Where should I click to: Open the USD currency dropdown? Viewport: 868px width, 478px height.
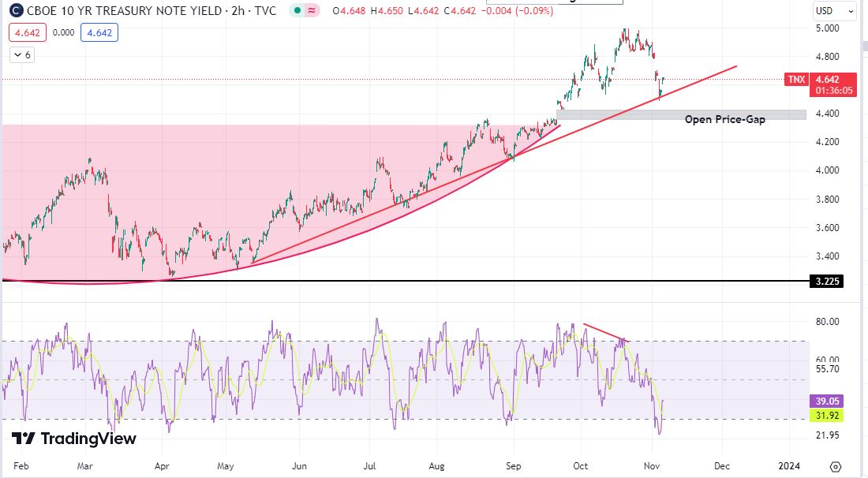[835, 10]
